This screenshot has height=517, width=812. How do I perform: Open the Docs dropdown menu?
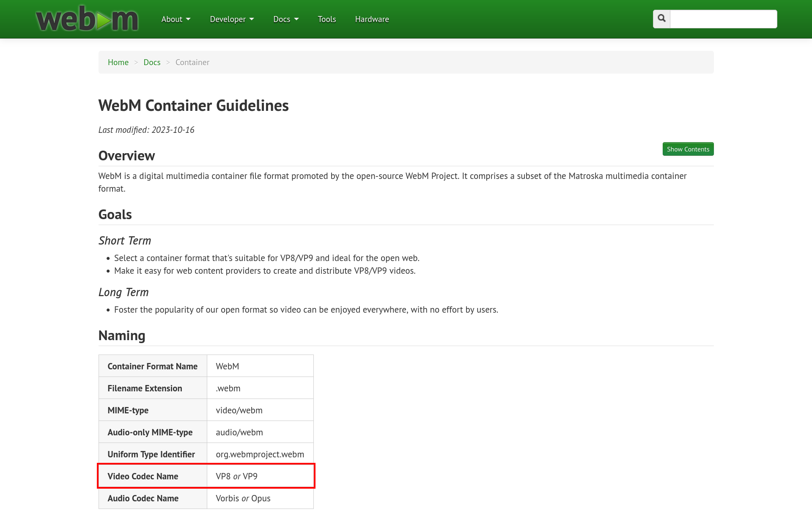286,19
